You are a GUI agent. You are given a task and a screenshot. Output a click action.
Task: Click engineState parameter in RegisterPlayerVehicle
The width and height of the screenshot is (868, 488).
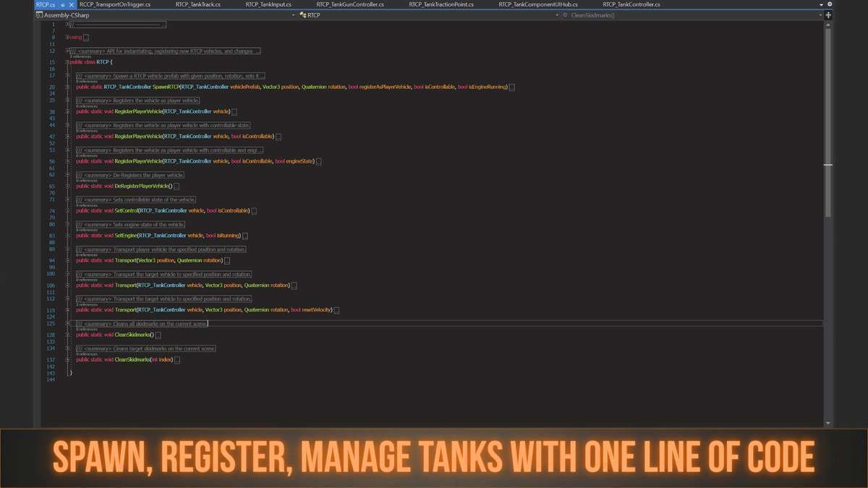299,161
